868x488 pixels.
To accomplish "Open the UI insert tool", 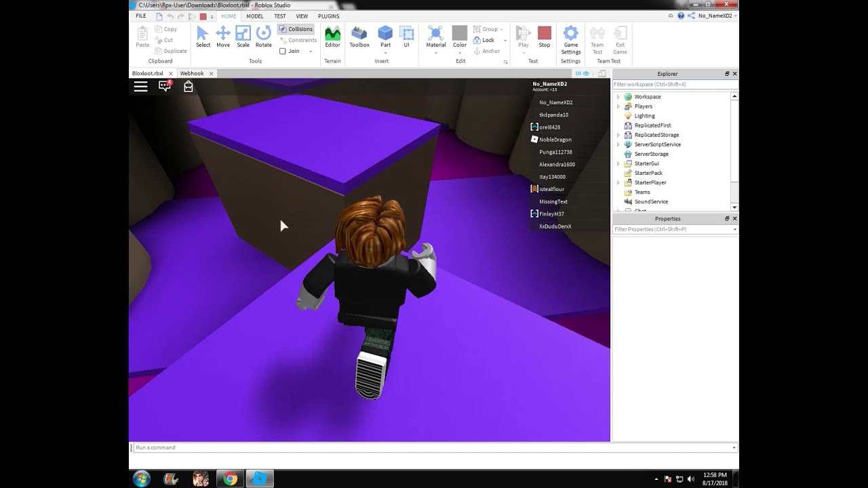I will (x=407, y=37).
